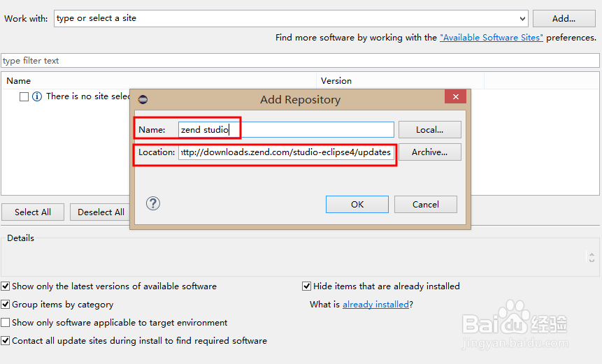Screen dimensions: 602x364
Task: Click the Select All button
Action: click(x=33, y=212)
